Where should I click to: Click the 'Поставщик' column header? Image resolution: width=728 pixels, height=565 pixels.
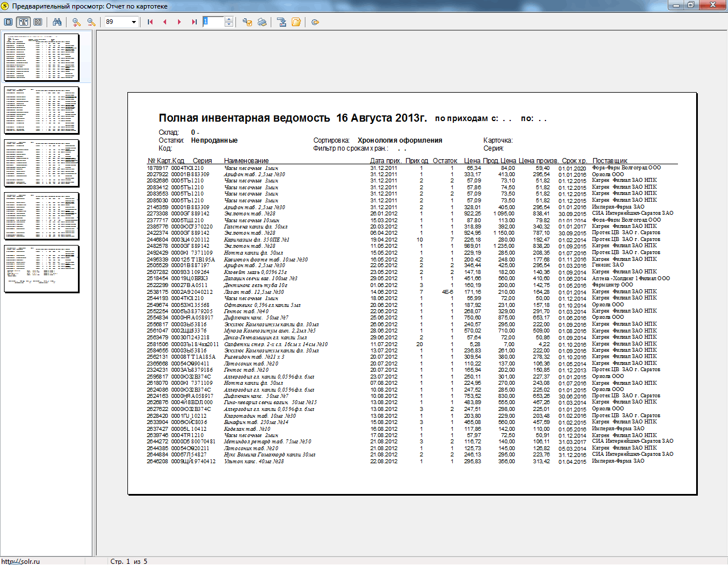[610, 161]
